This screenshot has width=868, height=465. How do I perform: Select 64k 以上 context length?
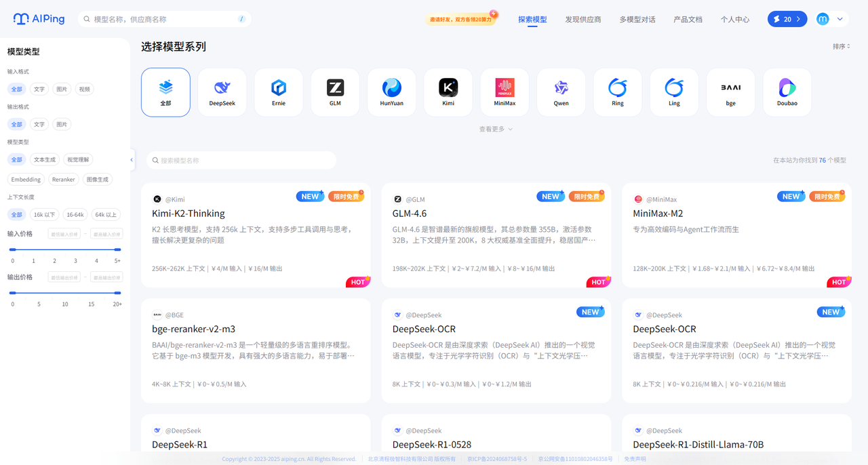[x=106, y=215]
